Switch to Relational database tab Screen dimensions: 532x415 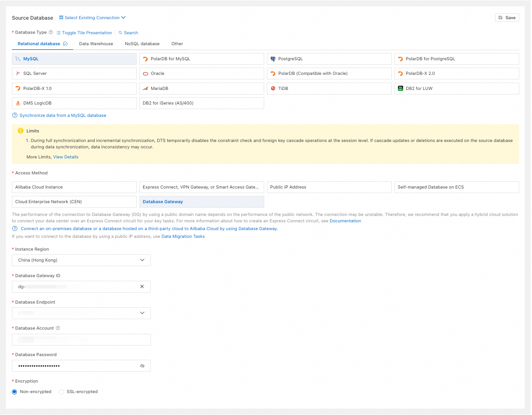tap(43, 44)
